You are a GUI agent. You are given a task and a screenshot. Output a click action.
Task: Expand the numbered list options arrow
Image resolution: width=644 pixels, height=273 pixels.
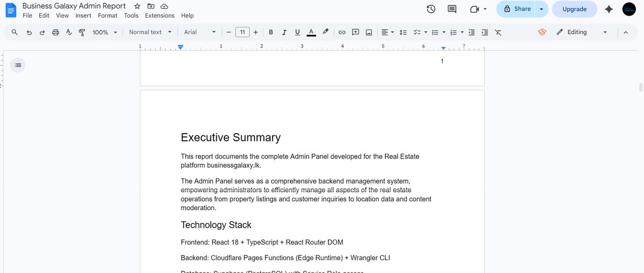(x=462, y=32)
